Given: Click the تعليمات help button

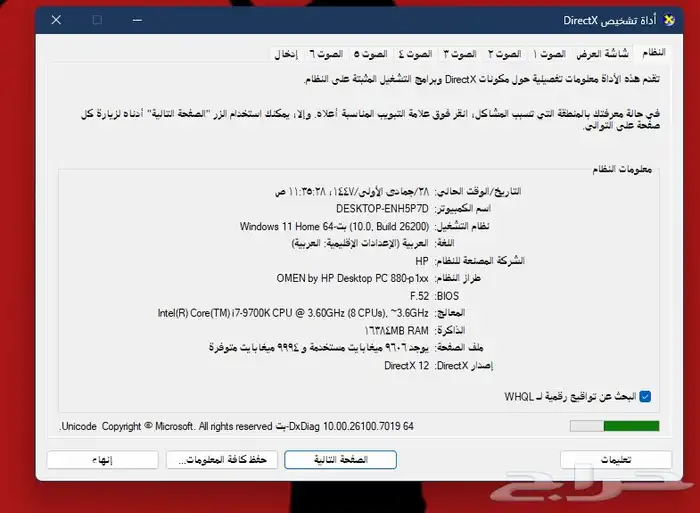Looking at the screenshot, I should tap(616, 460).
